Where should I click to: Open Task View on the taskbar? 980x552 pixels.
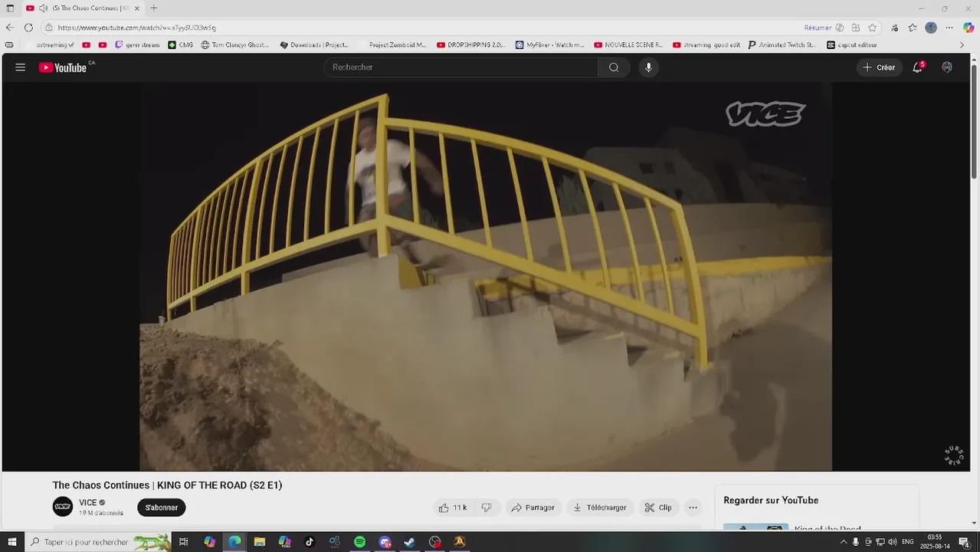pyautogui.click(x=184, y=542)
